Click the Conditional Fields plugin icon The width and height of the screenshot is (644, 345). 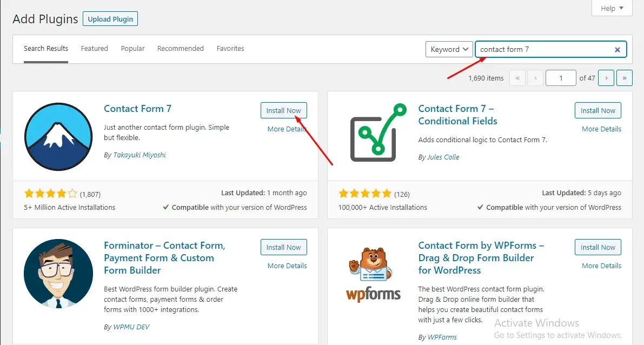click(377, 132)
